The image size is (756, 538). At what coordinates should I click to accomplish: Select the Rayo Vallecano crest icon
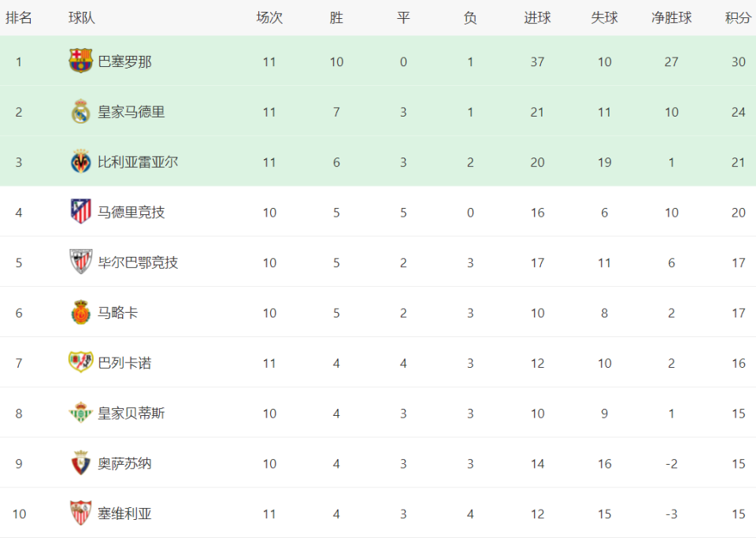coord(80,362)
